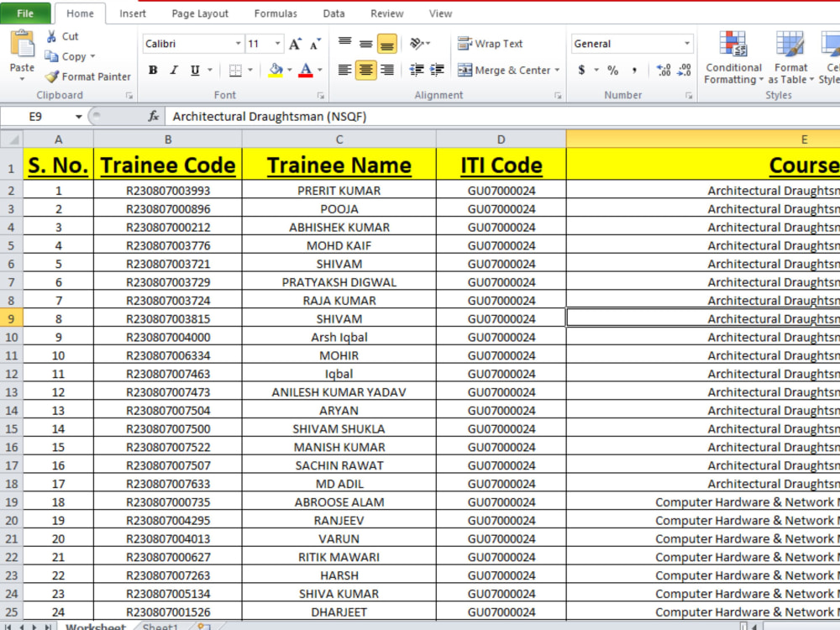Screen dimensions: 840x630
Task: Click the Fill Color paint bucket
Action: point(276,71)
